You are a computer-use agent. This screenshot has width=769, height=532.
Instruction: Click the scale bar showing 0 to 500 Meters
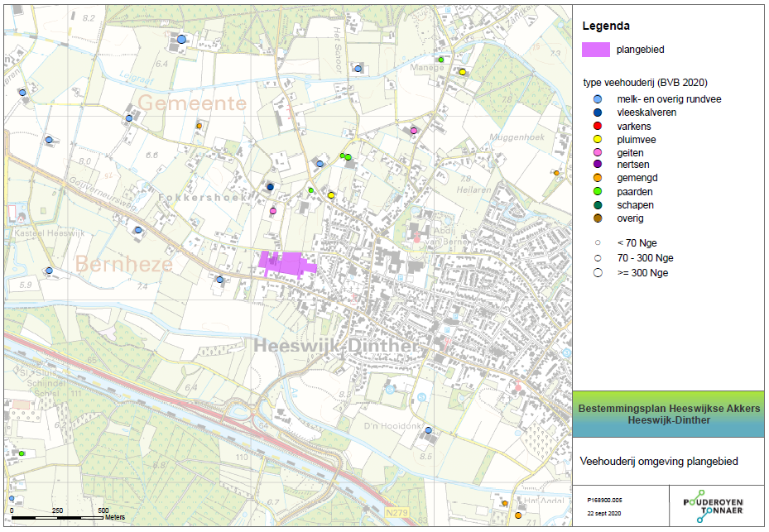tap(67, 514)
